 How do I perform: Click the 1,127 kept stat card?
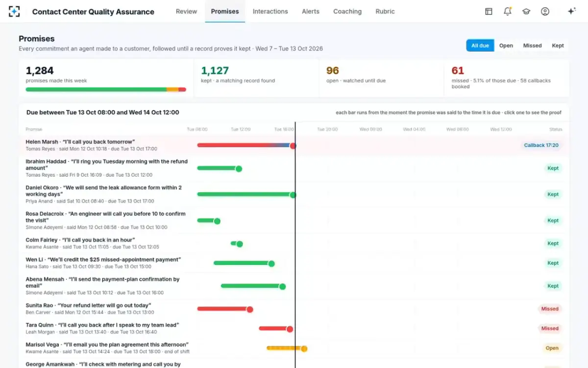pos(256,79)
